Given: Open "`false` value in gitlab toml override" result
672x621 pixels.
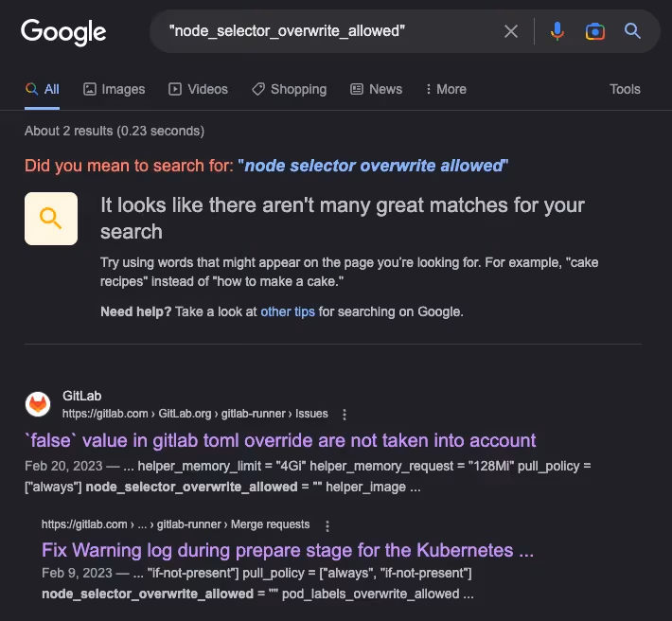Looking at the screenshot, I should click(x=280, y=440).
